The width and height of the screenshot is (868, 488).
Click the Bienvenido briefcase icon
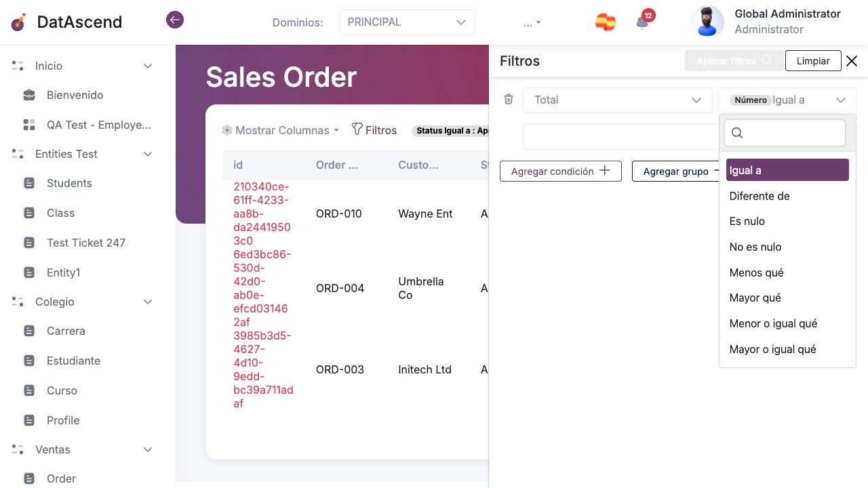tap(29, 95)
